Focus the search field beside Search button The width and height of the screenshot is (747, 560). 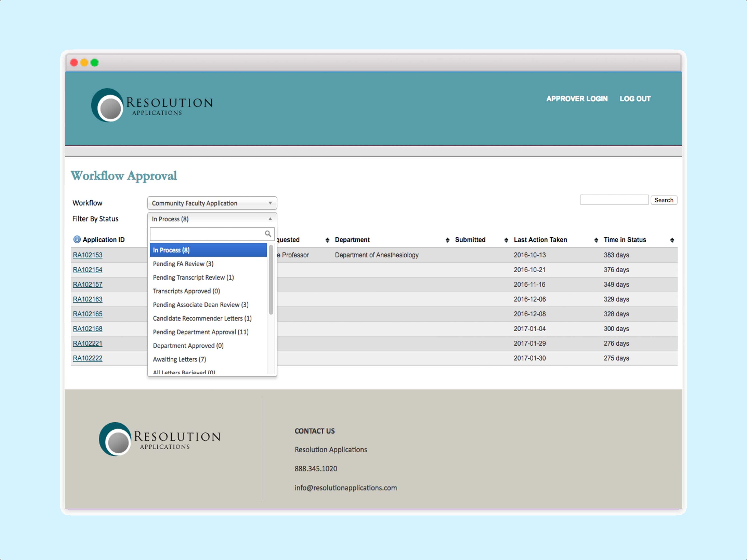tap(614, 200)
